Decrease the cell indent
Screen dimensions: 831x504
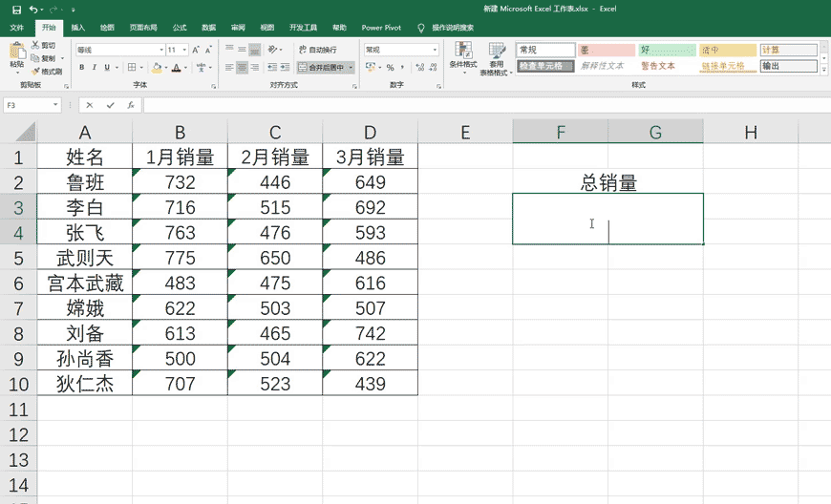pyautogui.click(x=272, y=67)
